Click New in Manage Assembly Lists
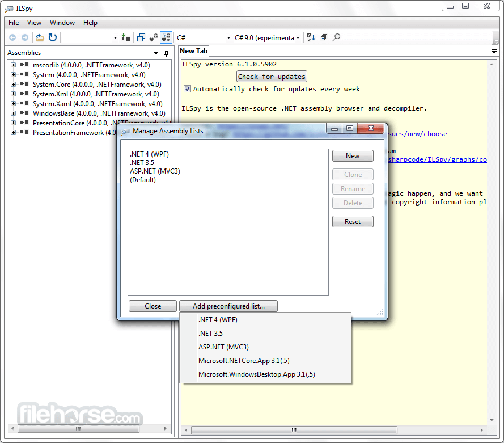 (353, 156)
